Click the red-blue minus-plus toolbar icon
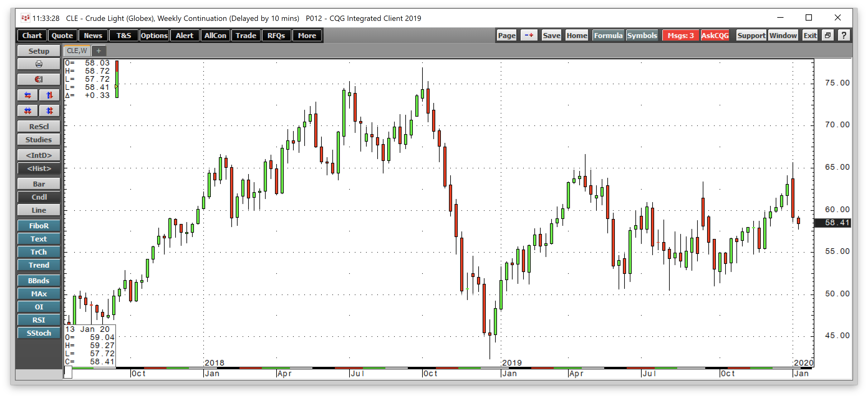The height and width of the screenshot is (398, 868). pyautogui.click(x=529, y=35)
